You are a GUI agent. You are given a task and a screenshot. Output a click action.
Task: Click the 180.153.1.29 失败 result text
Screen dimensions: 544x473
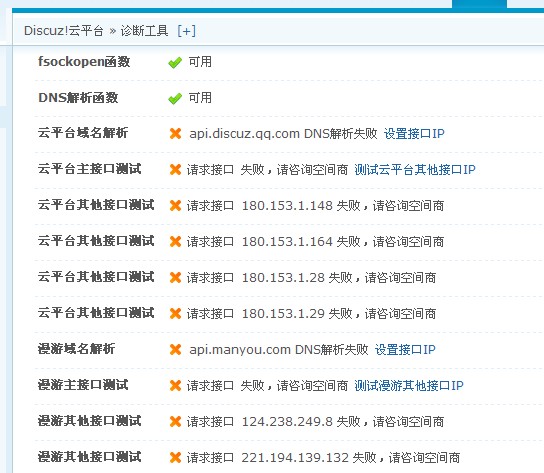[311, 314]
